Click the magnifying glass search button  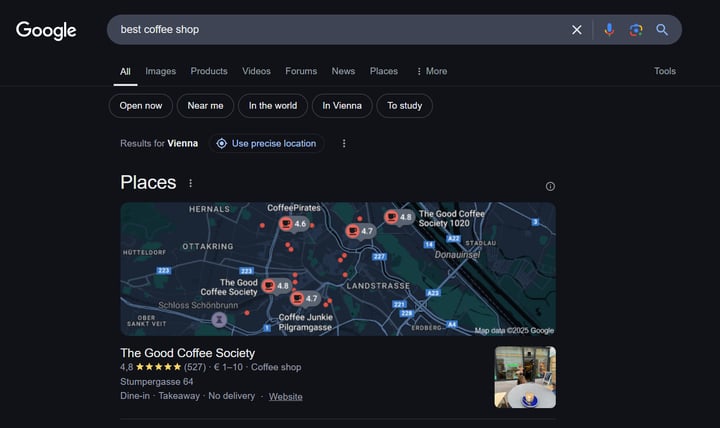(x=662, y=30)
